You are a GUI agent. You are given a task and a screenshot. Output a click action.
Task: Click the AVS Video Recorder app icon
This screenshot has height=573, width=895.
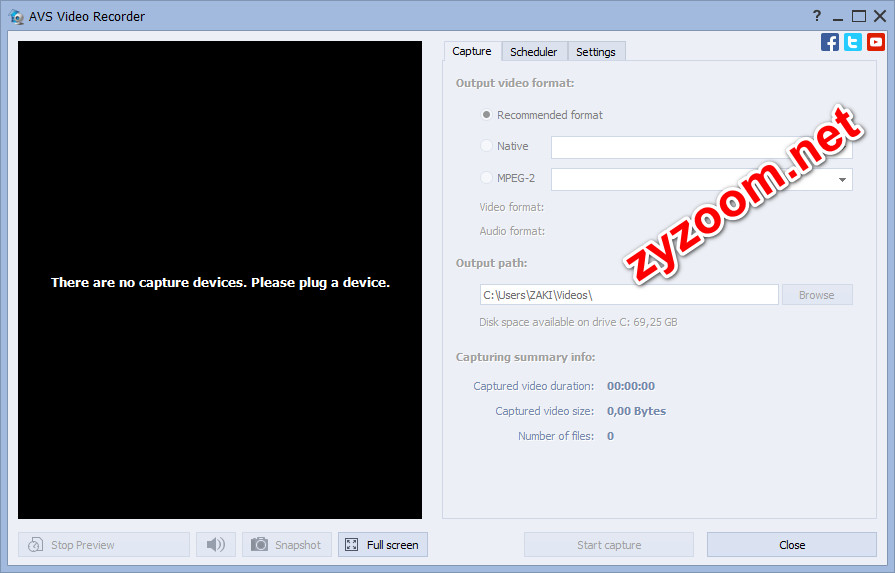pyautogui.click(x=16, y=17)
